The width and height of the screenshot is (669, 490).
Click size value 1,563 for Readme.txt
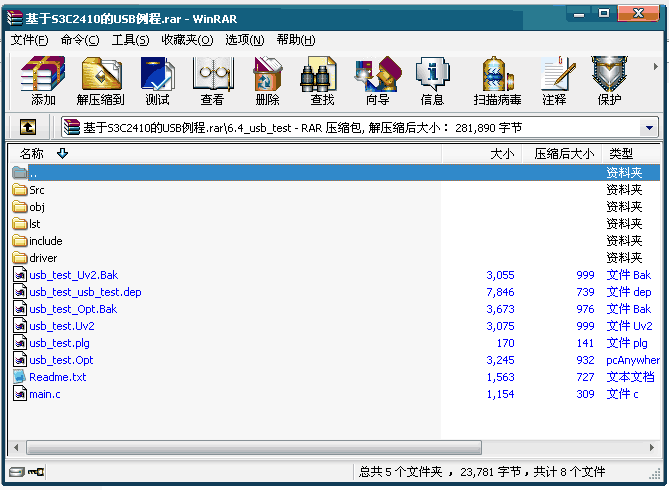[500, 377]
